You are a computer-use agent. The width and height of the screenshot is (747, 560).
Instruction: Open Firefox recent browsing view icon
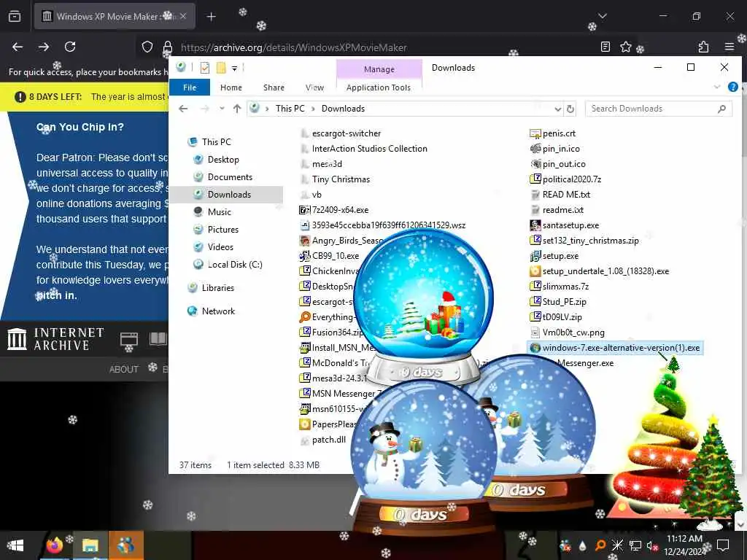[15, 17]
